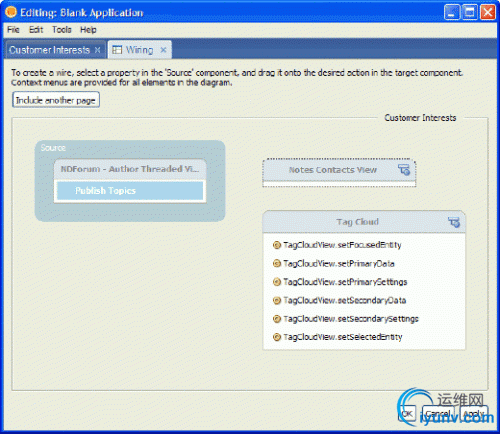Select the NDForum - Author Threaded View header

(130, 169)
